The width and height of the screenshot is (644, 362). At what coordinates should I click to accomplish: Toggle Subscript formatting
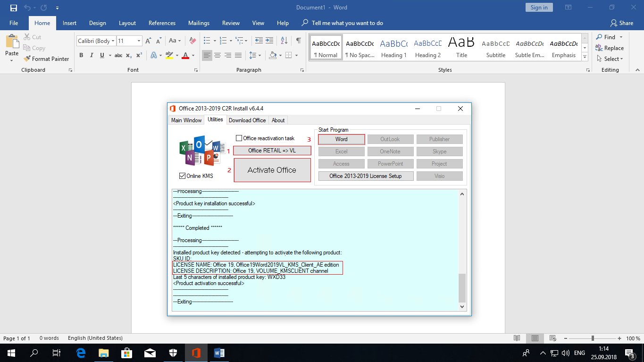coord(129,55)
